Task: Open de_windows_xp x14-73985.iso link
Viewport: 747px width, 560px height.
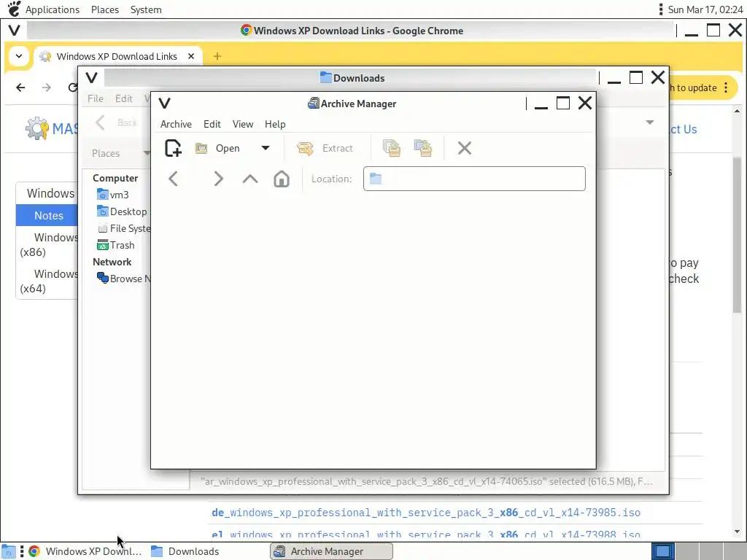Action: 426,513
